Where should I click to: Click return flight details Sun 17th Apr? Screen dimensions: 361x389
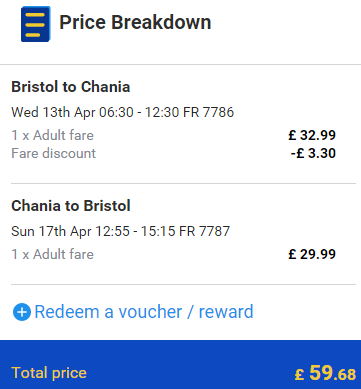pos(120,231)
